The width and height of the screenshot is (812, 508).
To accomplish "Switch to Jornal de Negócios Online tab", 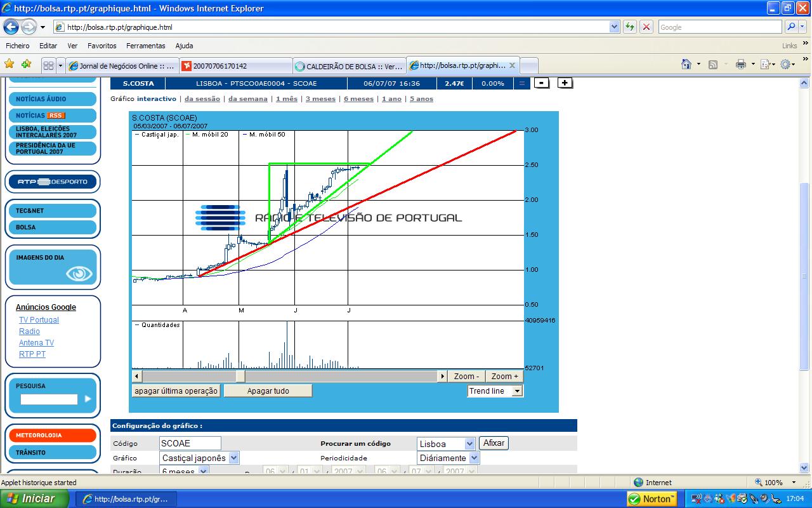I will [122, 66].
